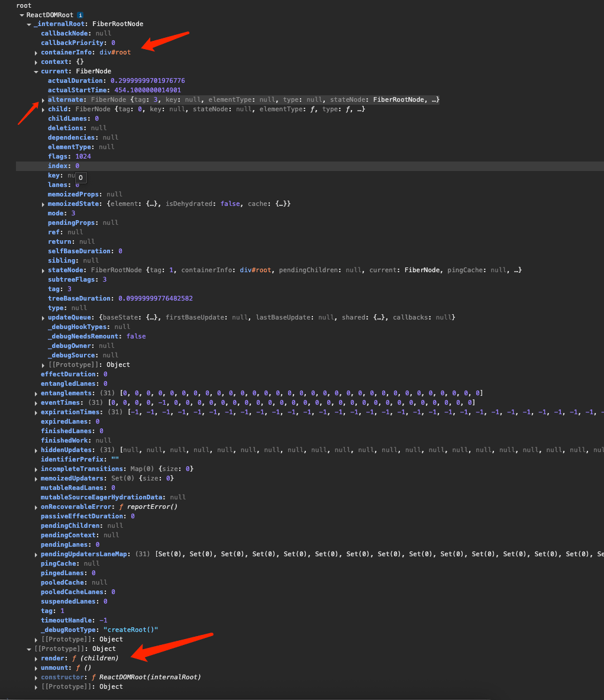The image size is (604, 700).
Task: Select the ref: null row
Action: tap(66, 232)
